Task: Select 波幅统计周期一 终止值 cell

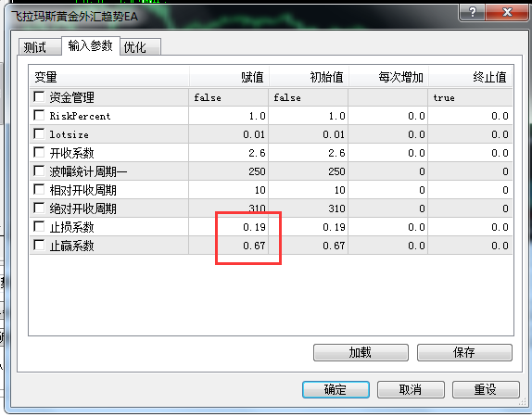Action: click(x=470, y=171)
